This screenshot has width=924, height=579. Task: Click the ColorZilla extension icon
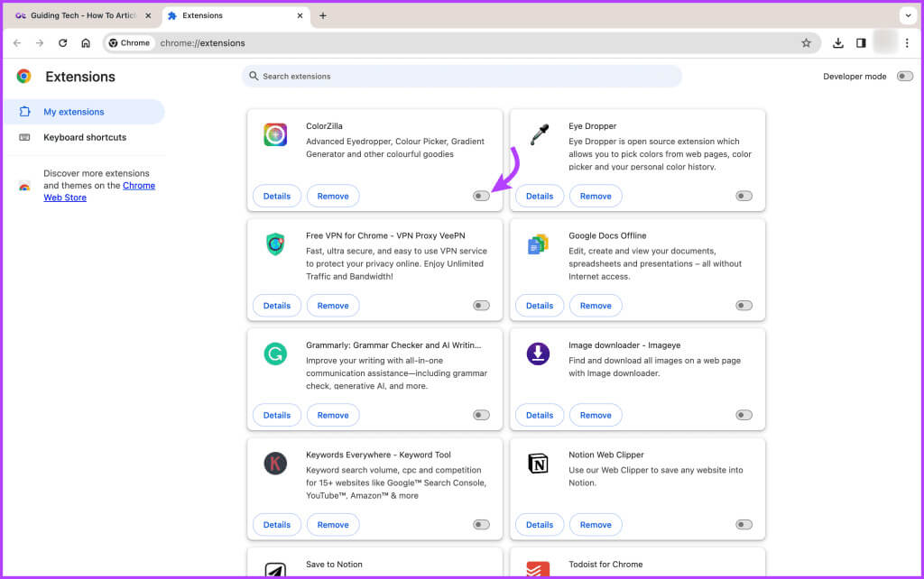point(275,134)
